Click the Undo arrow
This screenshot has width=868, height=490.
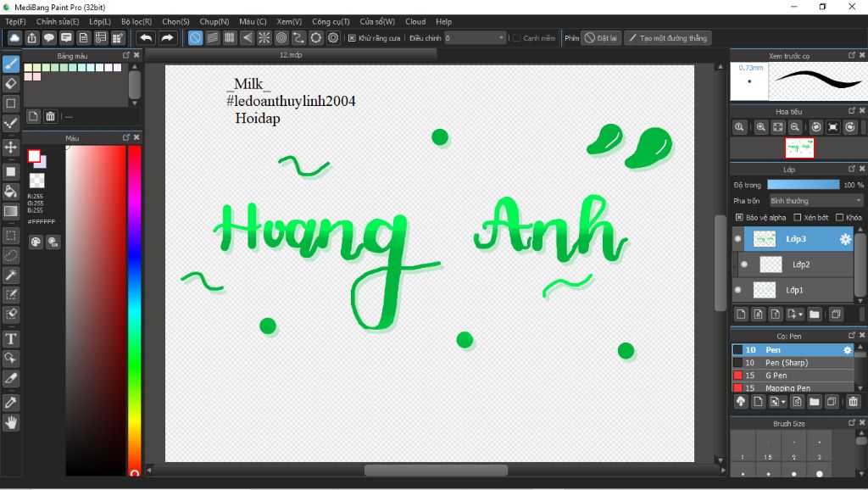pos(146,37)
